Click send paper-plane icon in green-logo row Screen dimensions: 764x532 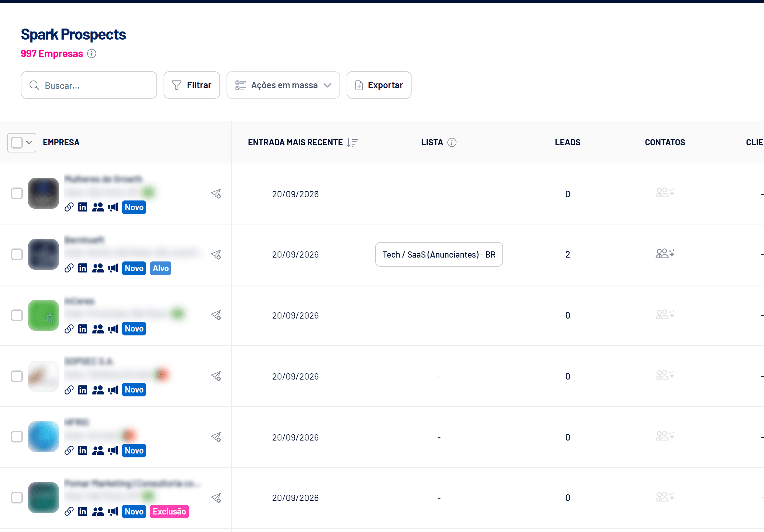point(216,315)
